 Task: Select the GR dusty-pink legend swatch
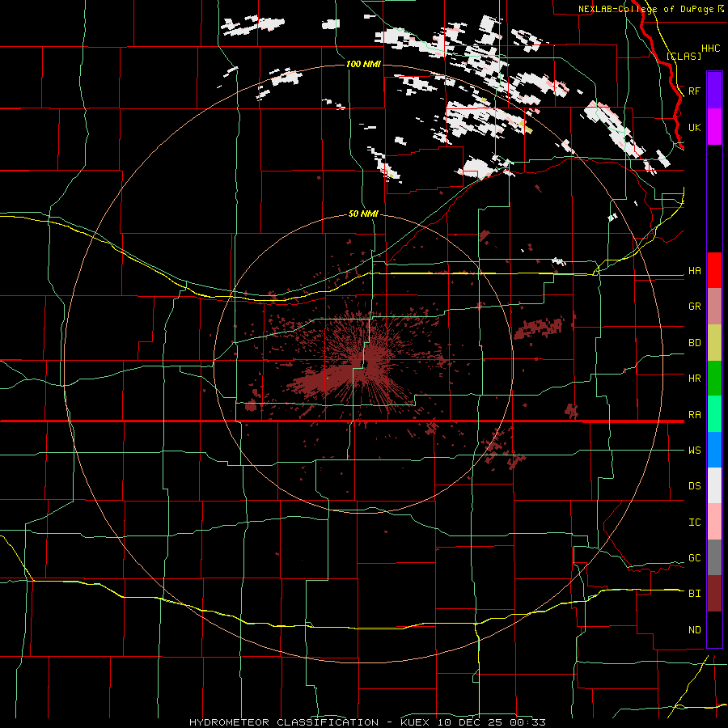[714, 306]
